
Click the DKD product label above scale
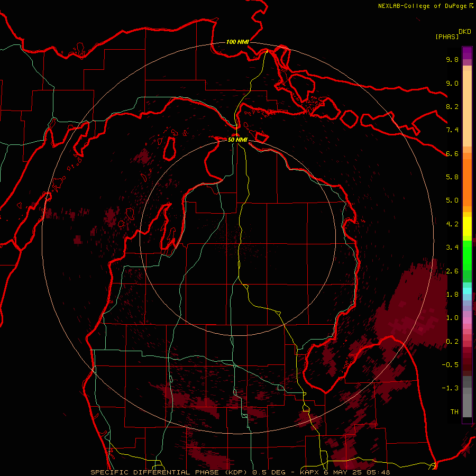[465, 32]
